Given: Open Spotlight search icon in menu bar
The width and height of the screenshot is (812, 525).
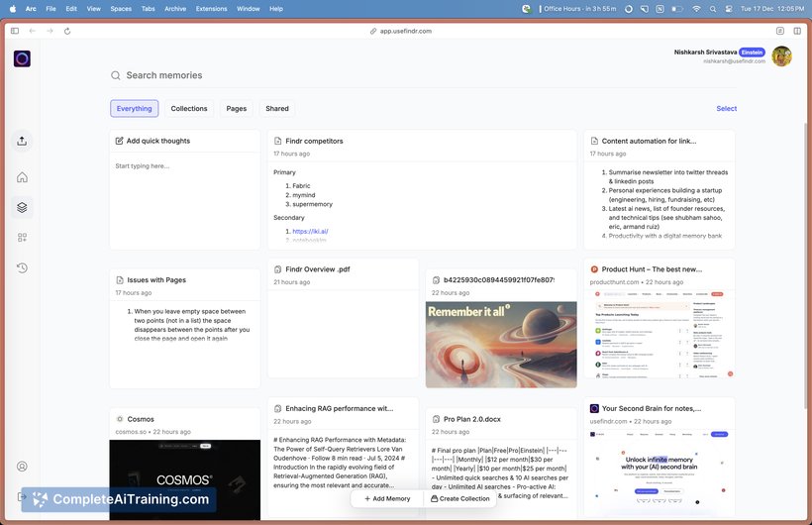Looking at the screenshot, I should point(713,9).
